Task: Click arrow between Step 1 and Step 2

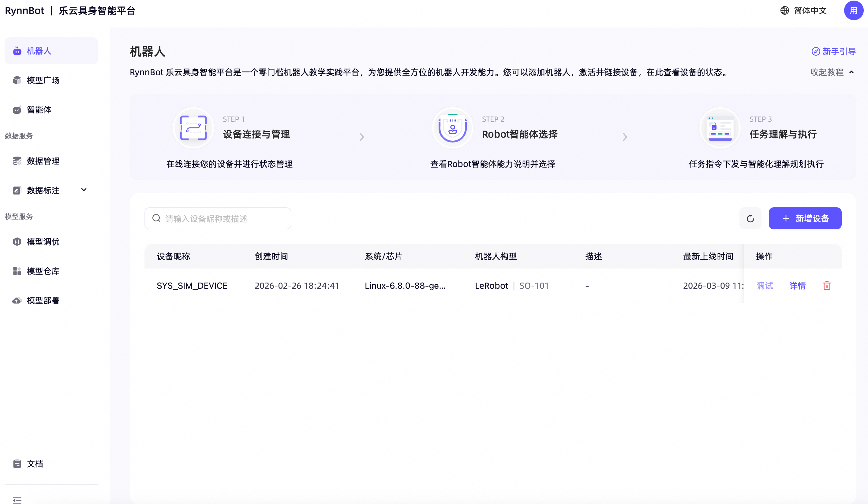Action: pos(361,137)
